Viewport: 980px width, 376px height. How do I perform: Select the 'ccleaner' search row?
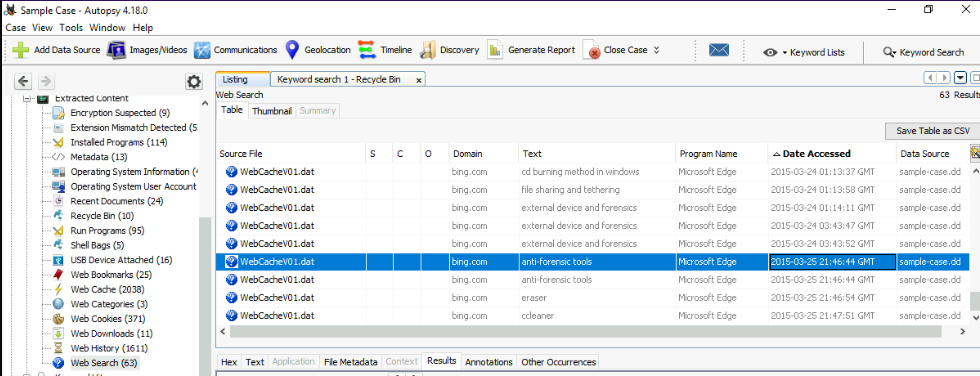point(593,315)
